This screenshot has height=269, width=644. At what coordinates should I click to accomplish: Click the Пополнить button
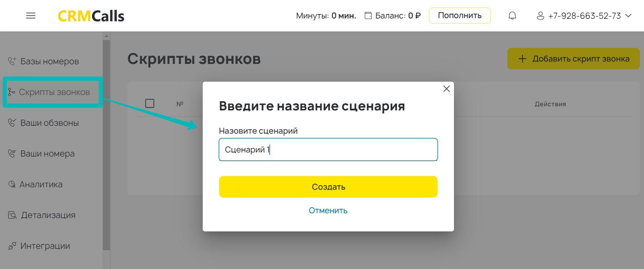point(459,16)
